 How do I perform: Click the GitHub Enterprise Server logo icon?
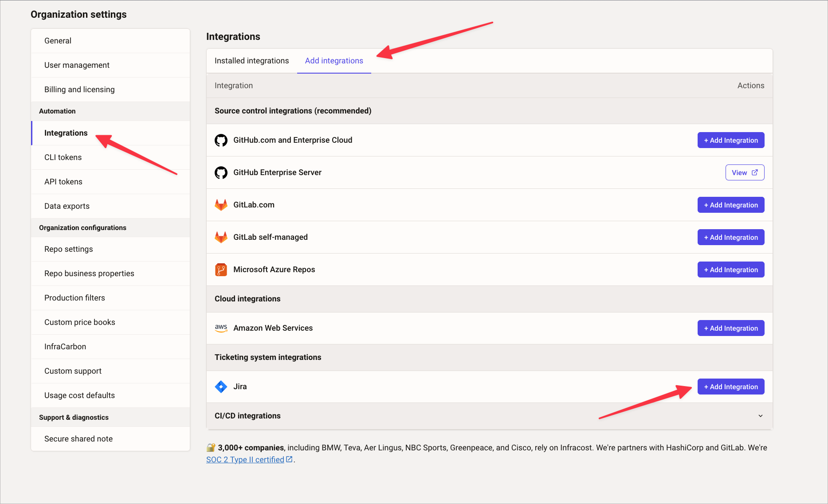point(221,172)
